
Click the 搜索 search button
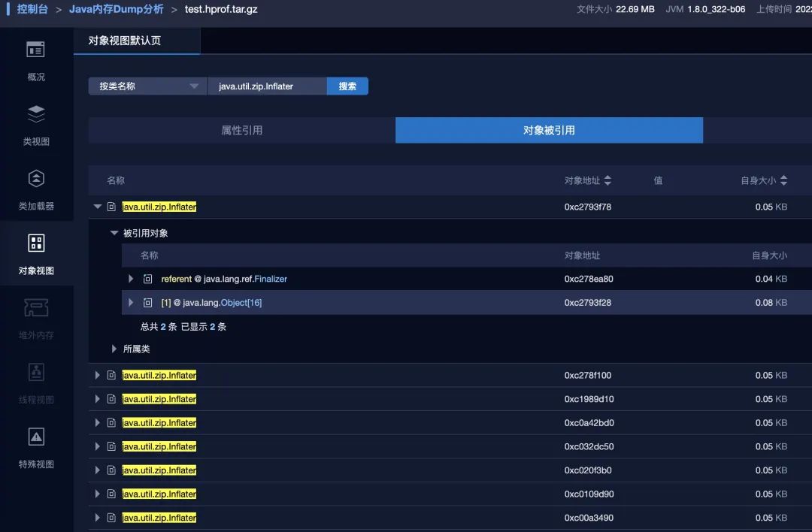[347, 86]
